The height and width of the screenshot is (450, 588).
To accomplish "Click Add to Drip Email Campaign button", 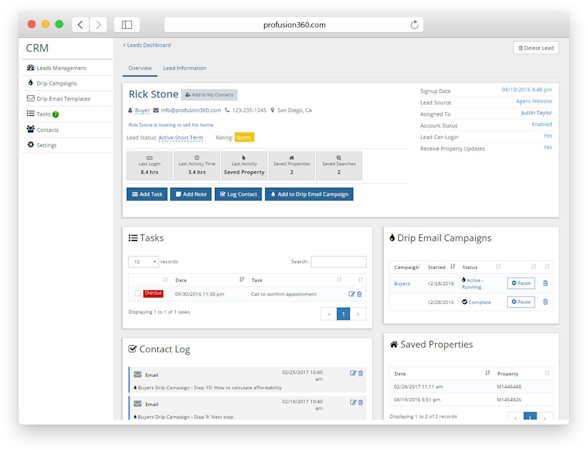I will 309,194.
